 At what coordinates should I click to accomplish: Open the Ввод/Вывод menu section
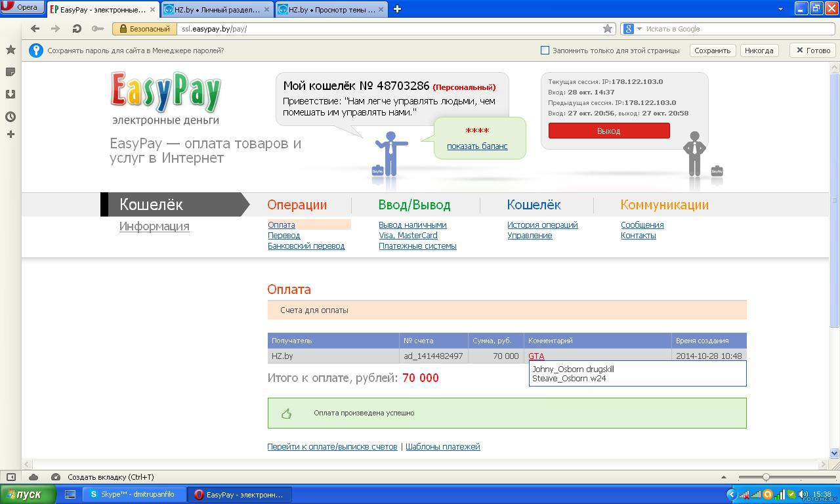(x=414, y=205)
